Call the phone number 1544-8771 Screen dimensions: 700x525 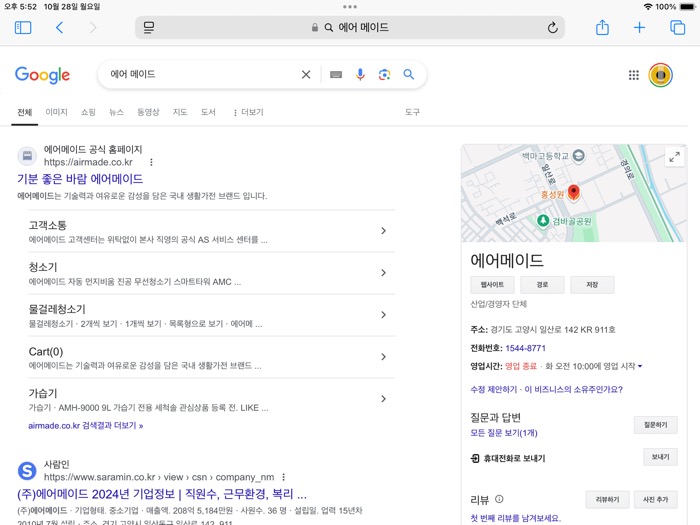point(525,348)
